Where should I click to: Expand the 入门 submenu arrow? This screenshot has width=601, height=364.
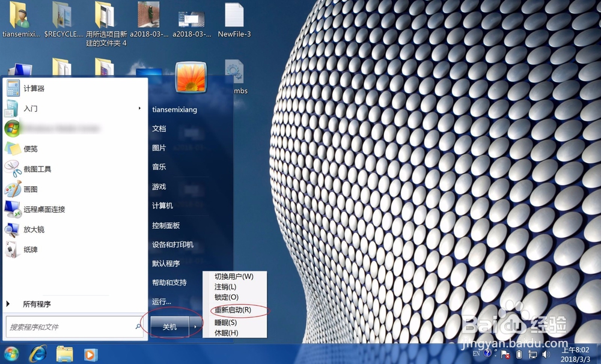coord(139,109)
